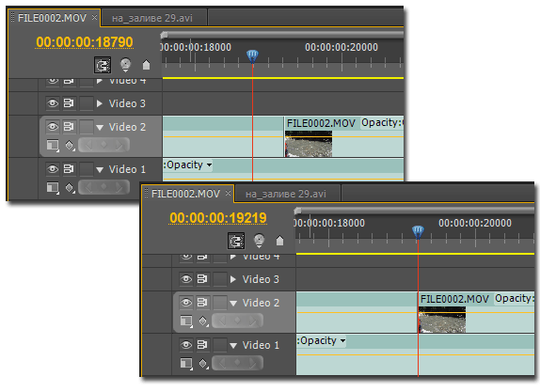Toggle sync lock for Video 3 in lower panel
Screen dimensions: 540x392
tap(202, 279)
